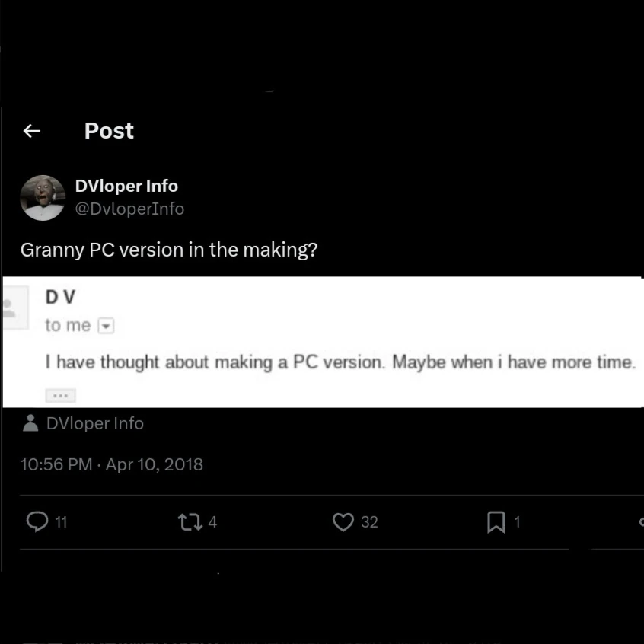Click the "Granny PC version in the making?" text
Image resolution: width=644 pixels, height=644 pixels.
(168, 250)
